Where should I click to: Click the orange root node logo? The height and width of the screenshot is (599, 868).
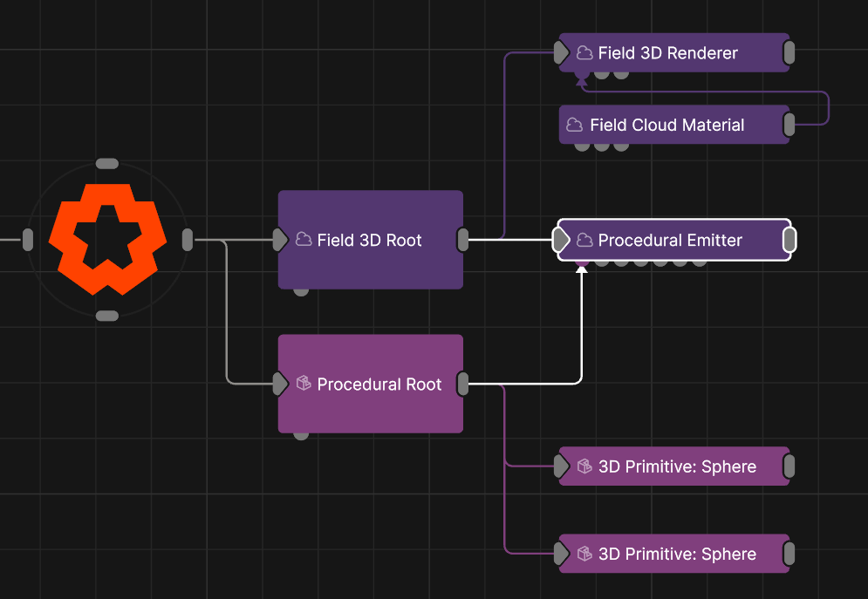106,239
